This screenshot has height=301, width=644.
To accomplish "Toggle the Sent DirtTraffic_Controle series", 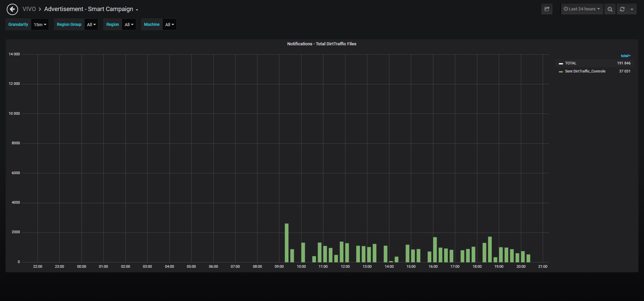I will (x=585, y=71).
